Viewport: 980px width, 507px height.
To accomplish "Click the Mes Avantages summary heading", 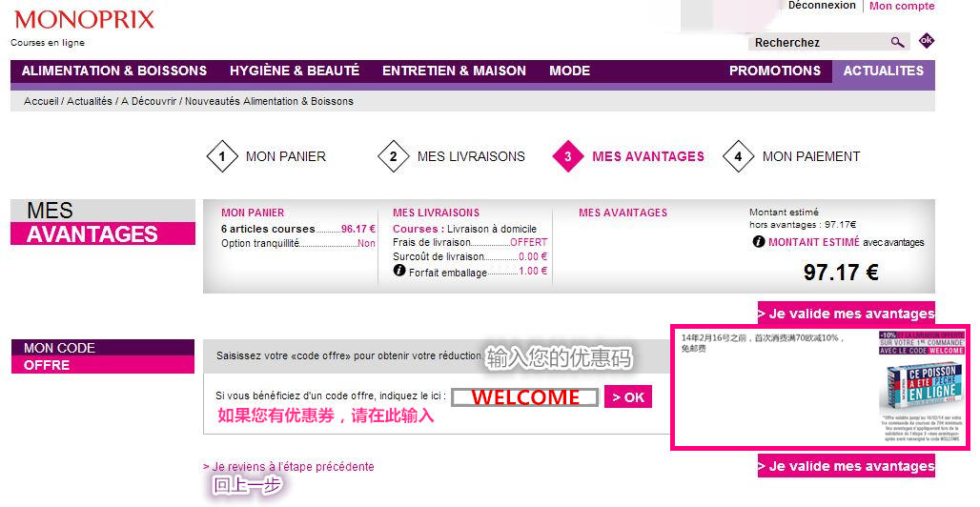I will pos(623,213).
